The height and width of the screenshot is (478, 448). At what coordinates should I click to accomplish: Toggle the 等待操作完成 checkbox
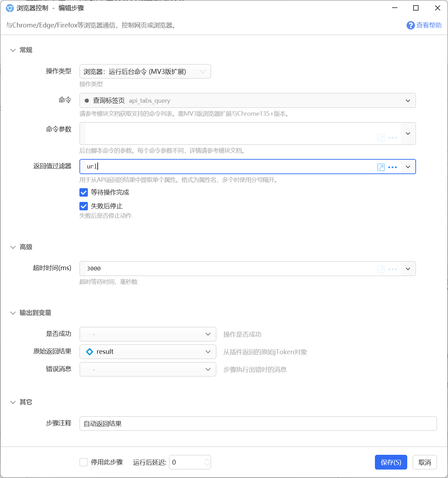coord(84,192)
